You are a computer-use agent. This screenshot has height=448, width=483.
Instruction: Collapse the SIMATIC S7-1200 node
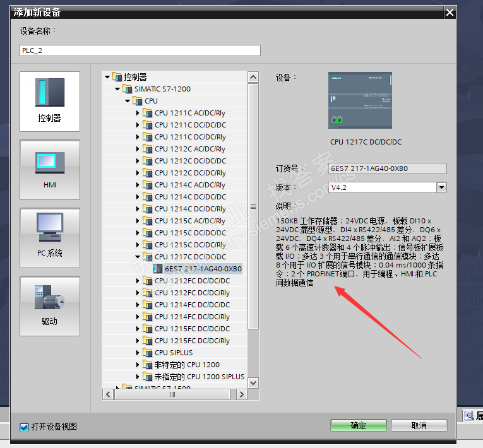(x=117, y=89)
